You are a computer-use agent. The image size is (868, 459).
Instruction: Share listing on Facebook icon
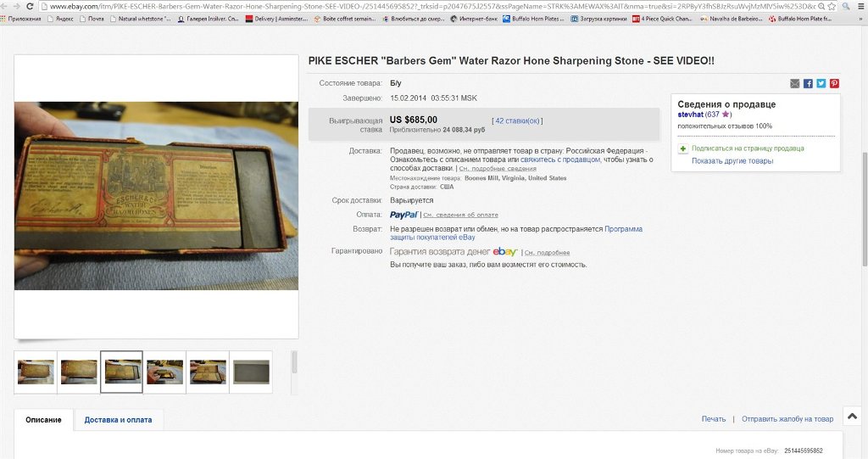(x=808, y=84)
